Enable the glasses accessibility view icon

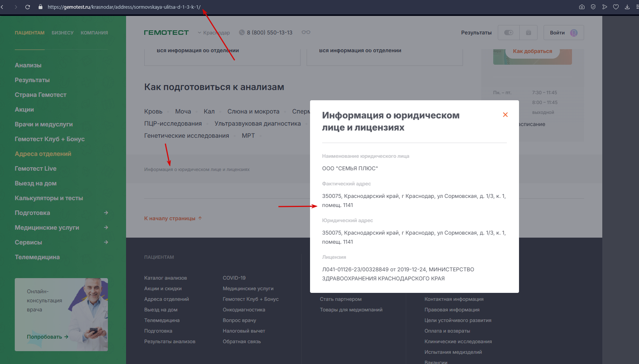tap(306, 32)
